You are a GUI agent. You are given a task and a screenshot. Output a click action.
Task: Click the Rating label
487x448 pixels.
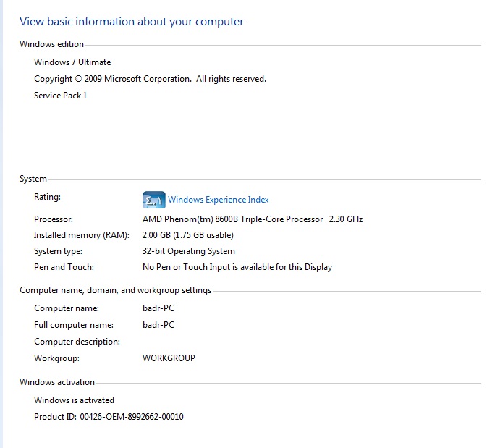47,197
